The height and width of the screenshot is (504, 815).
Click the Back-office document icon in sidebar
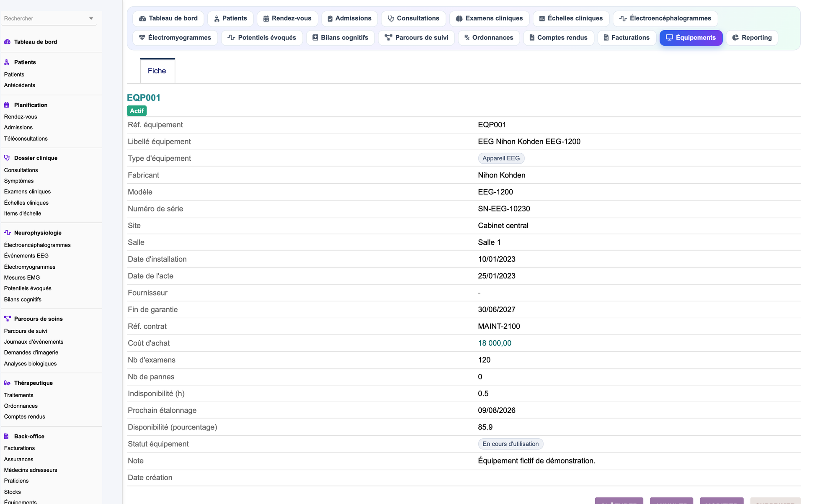click(x=6, y=436)
